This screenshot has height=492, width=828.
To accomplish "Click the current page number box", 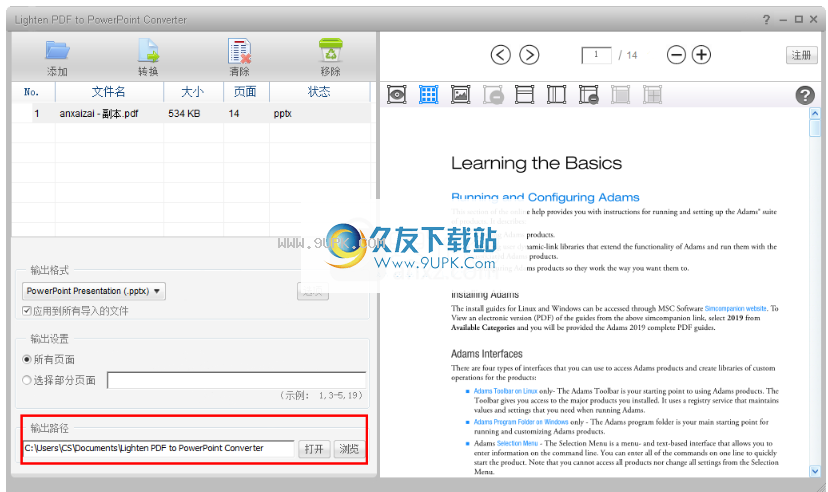I will point(596,55).
